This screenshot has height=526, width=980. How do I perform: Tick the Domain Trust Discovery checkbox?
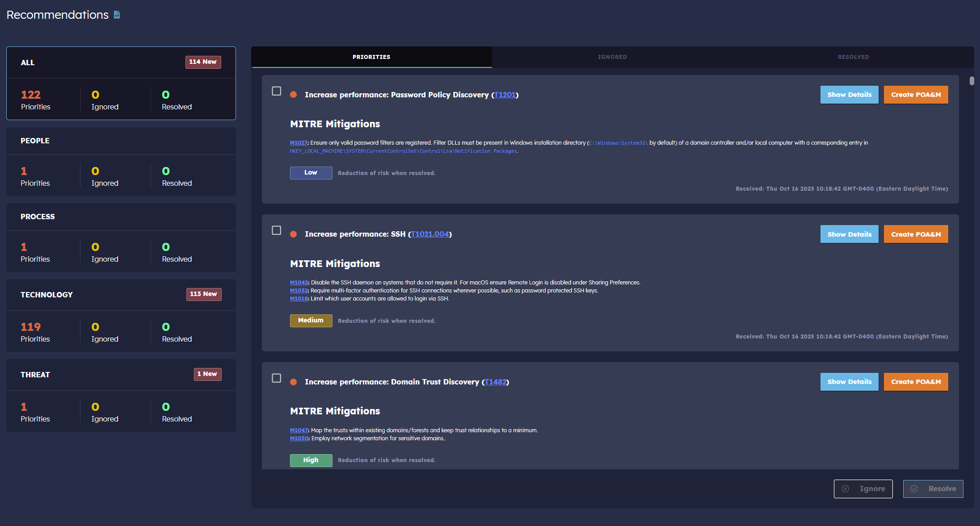tap(277, 378)
